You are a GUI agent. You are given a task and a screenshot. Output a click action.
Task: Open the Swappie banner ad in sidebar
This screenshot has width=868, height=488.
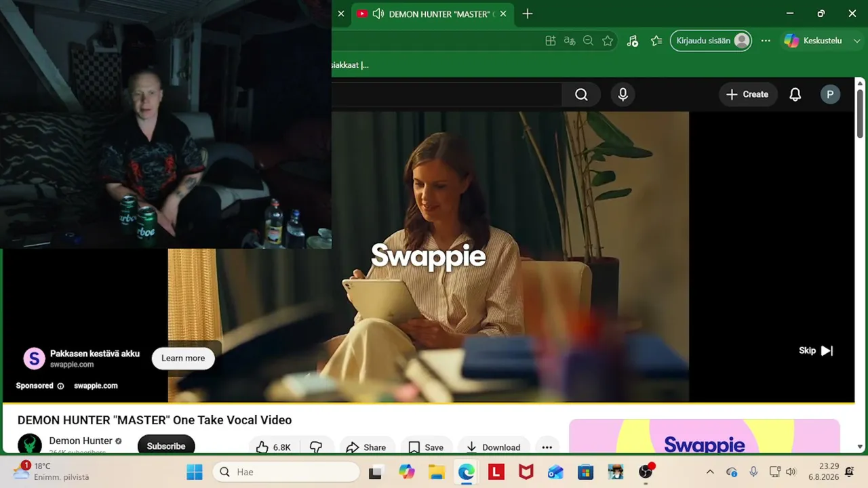[705, 436]
